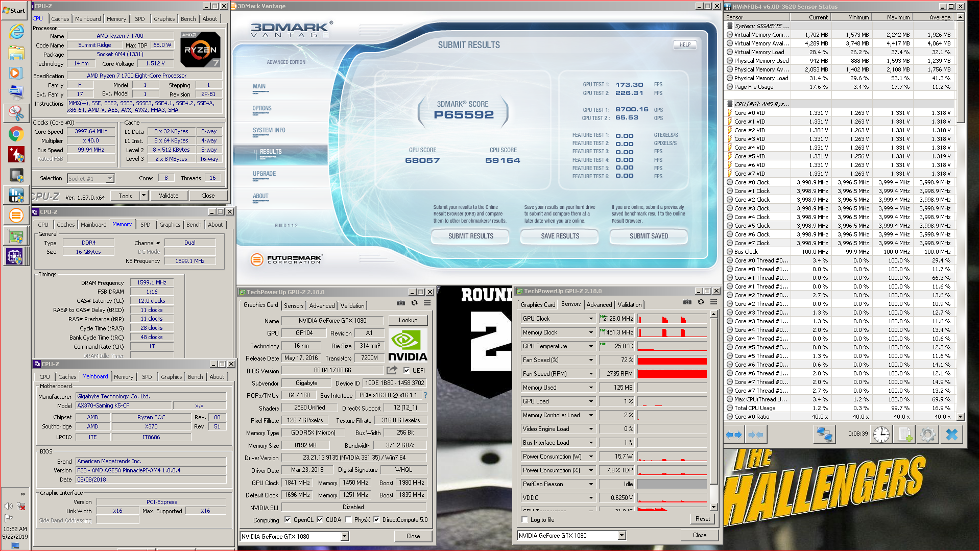This screenshot has height=551, width=980.
Task: Click the GPU-Z Sensors vertical scrollbar down arrow
Action: 713,507
